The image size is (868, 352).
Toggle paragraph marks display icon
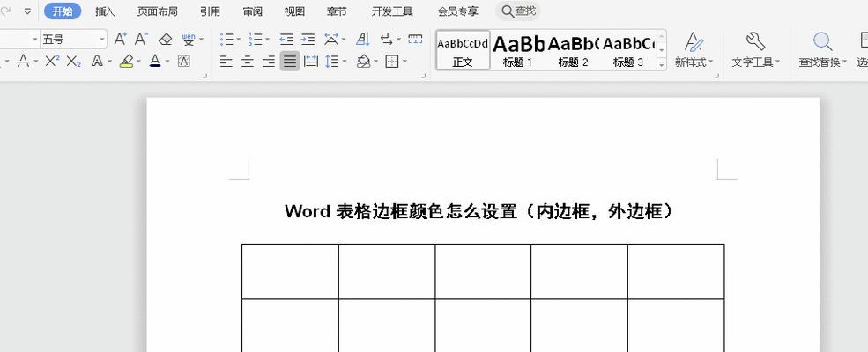387,40
